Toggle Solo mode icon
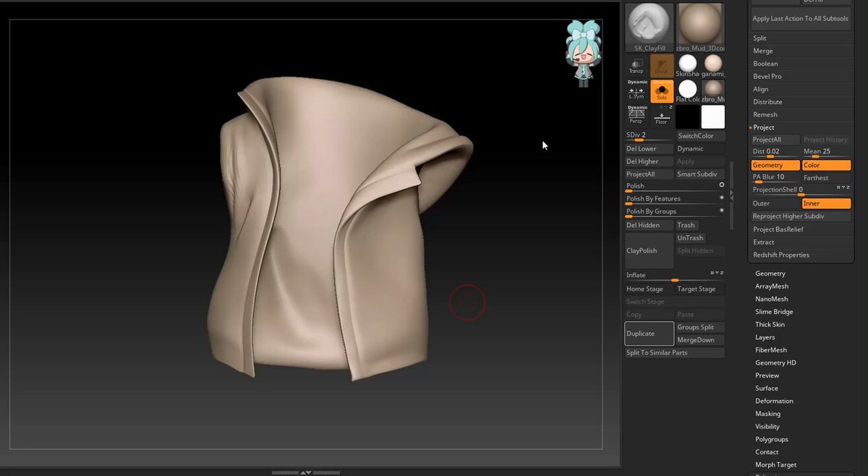The width and height of the screenshot is (868, 476). (662, 91)
